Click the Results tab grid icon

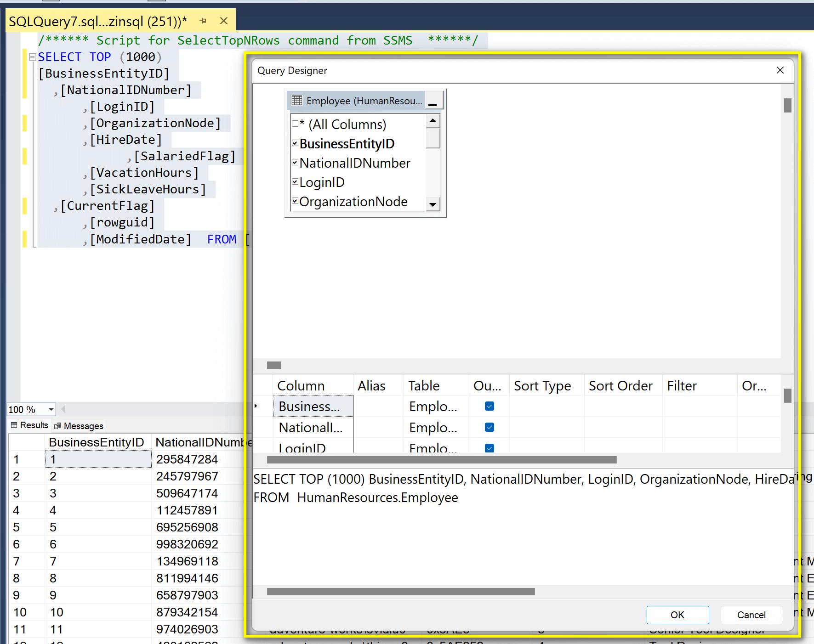(x=14, y=425)
